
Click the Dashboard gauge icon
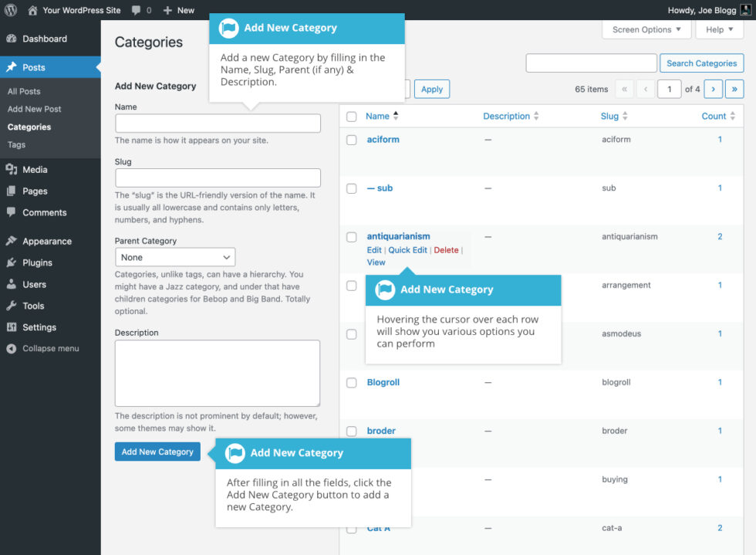pyautogui.click(x=12, y=39)
